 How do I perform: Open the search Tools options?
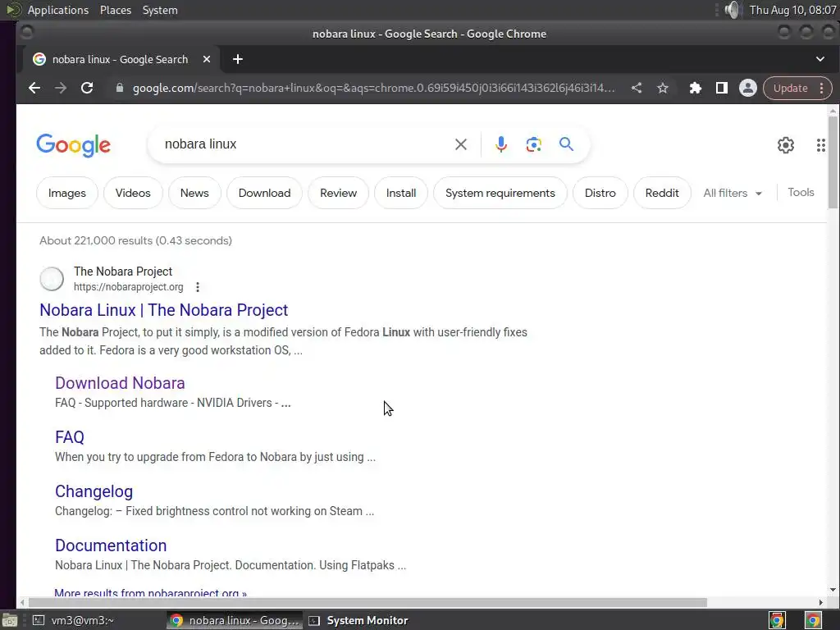point(801,192)
